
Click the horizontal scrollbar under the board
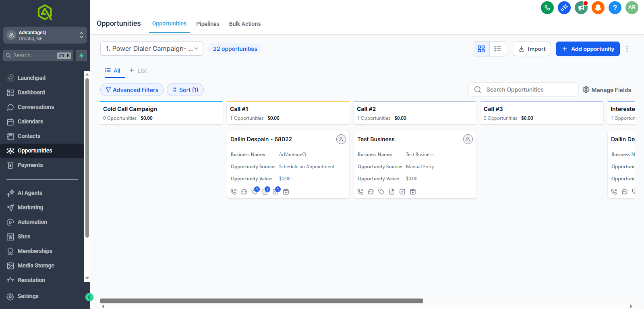click(x=261, y=301)
